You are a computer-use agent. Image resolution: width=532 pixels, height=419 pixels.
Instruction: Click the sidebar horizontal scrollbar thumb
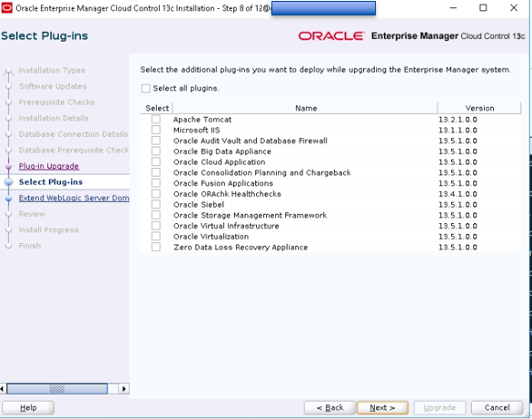coord(57,388)
